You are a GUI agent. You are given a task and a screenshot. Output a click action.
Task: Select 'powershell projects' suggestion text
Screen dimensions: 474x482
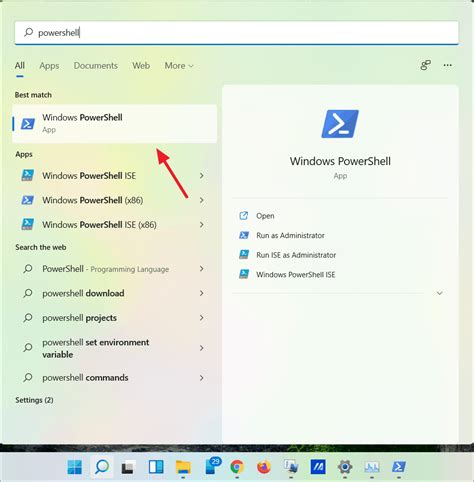tap(79, 318)
